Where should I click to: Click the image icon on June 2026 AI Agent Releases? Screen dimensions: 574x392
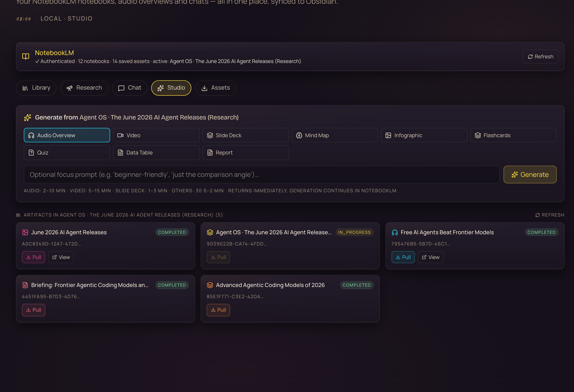[25, 232]
